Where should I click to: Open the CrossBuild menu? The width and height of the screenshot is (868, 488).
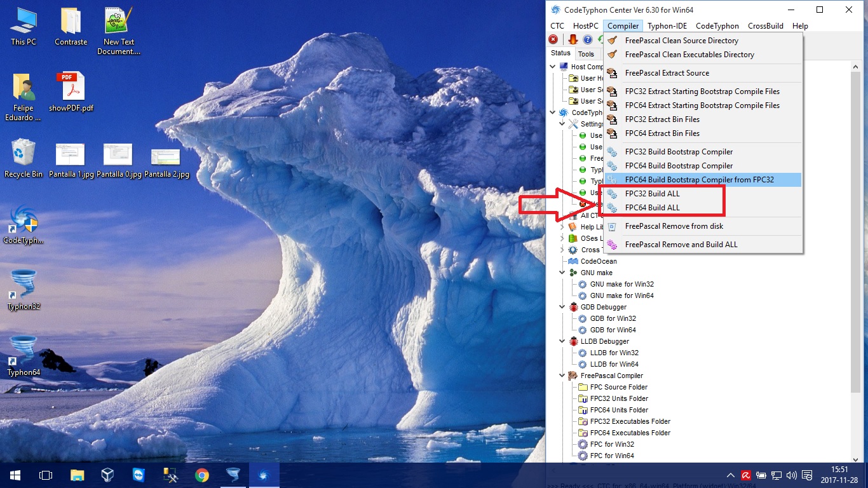tap(767, 26)
